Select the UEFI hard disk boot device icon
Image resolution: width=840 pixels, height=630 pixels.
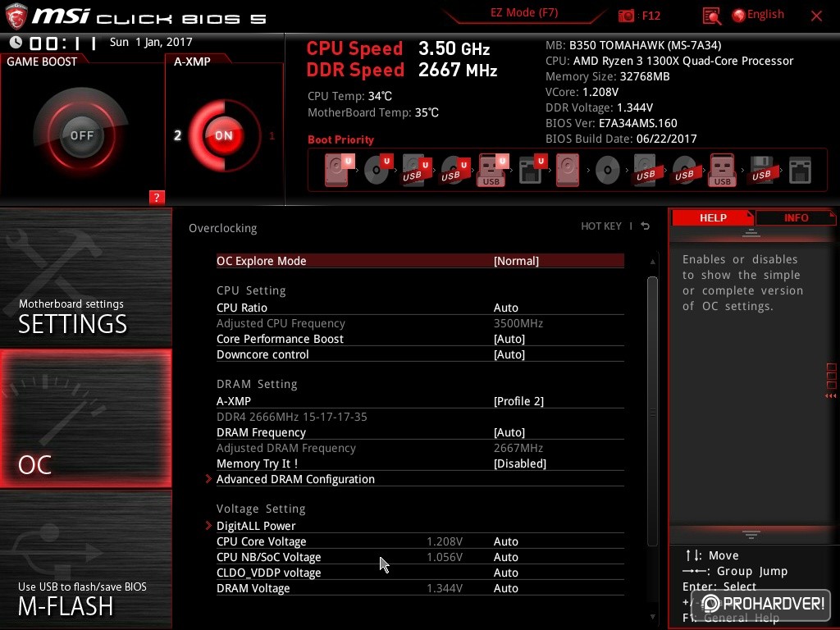click(339, 170)
